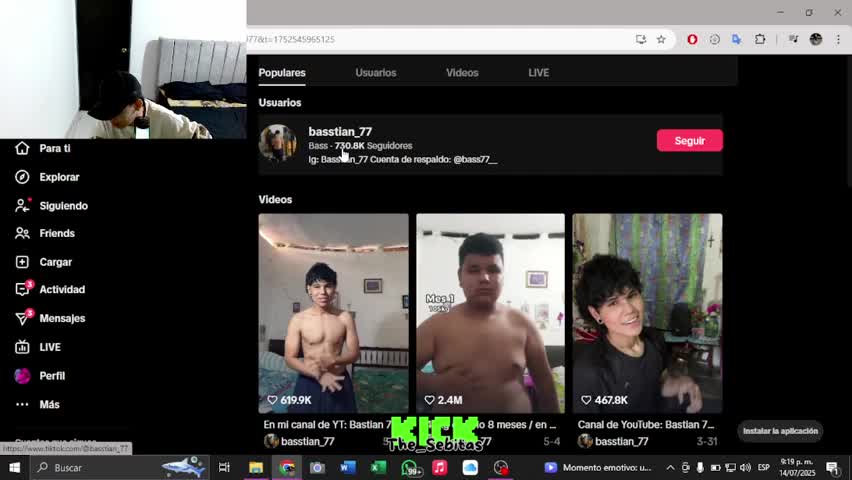This screenshot has width=852, height=480.
Task: Open the camera app on the taskbar
Action: click(317, 467)
